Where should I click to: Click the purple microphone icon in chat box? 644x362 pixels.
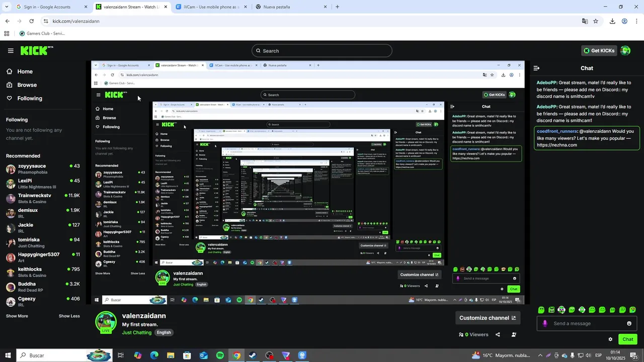545,323
